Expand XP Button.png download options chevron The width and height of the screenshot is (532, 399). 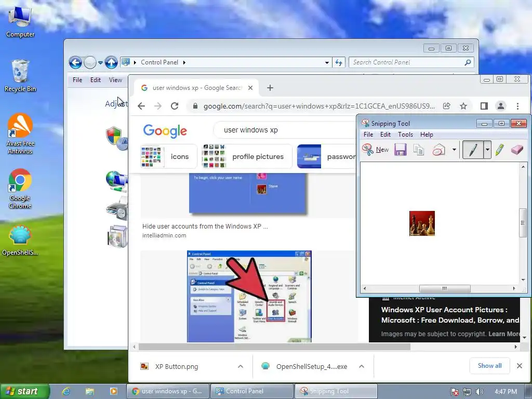click(x=240, y=366)
